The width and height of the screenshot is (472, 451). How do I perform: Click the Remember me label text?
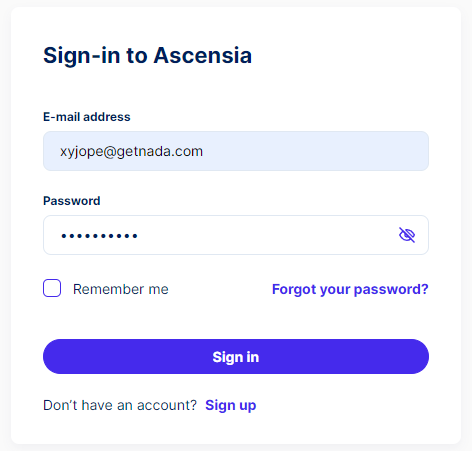click(121, 289)
